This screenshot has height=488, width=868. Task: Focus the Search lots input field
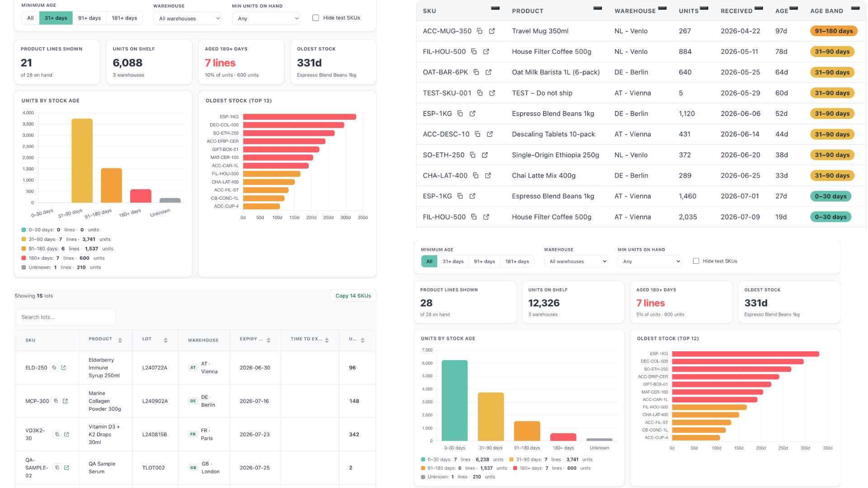point(66,317)
